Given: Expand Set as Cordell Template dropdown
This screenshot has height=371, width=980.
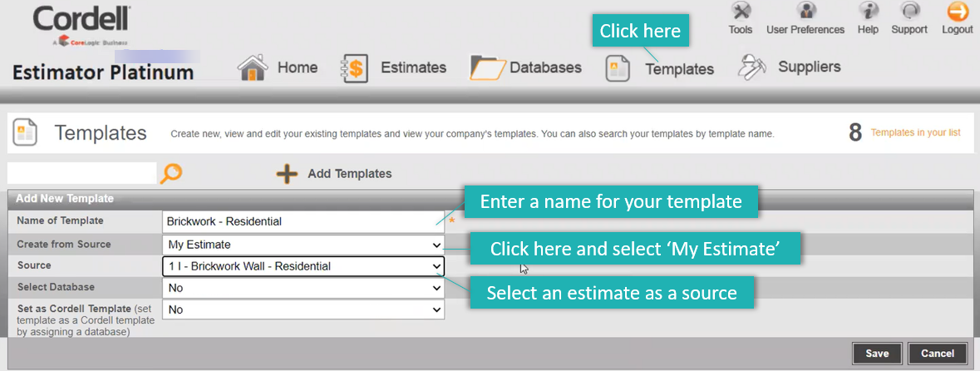Looking at the screenshot, I should click(303, 309).
